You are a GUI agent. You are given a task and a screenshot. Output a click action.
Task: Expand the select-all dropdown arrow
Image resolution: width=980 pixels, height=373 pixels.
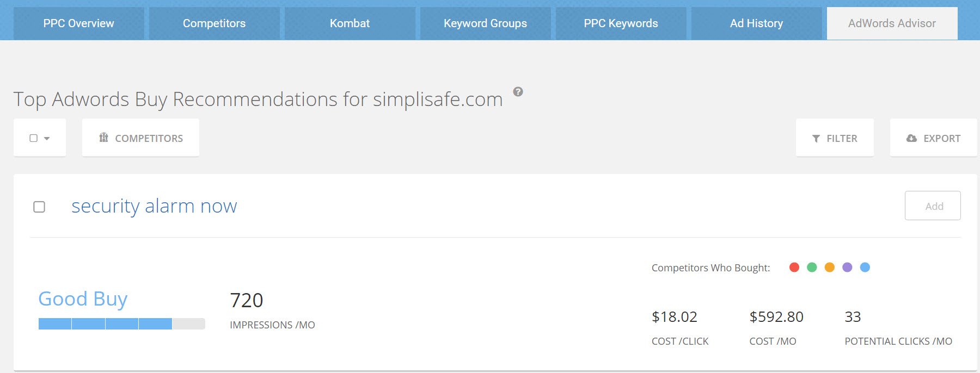[47, 139]
